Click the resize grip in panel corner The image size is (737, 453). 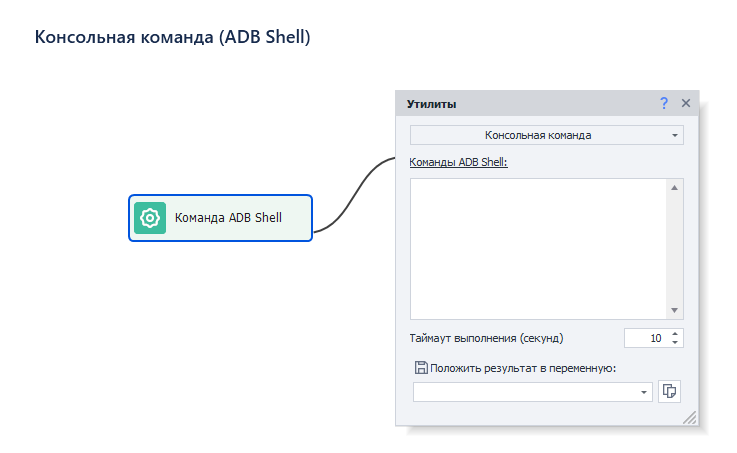tap(689, 417)
